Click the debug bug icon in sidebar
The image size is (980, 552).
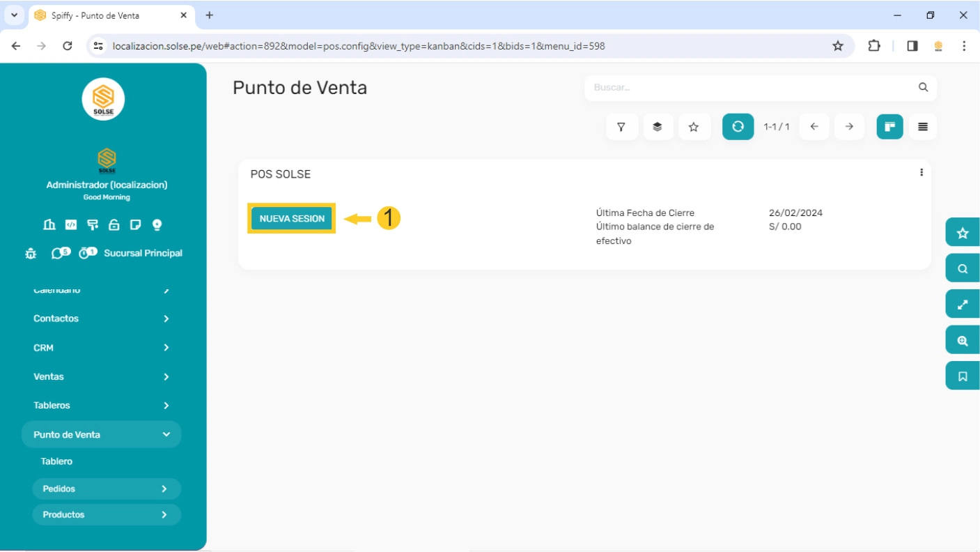point(31,254)
